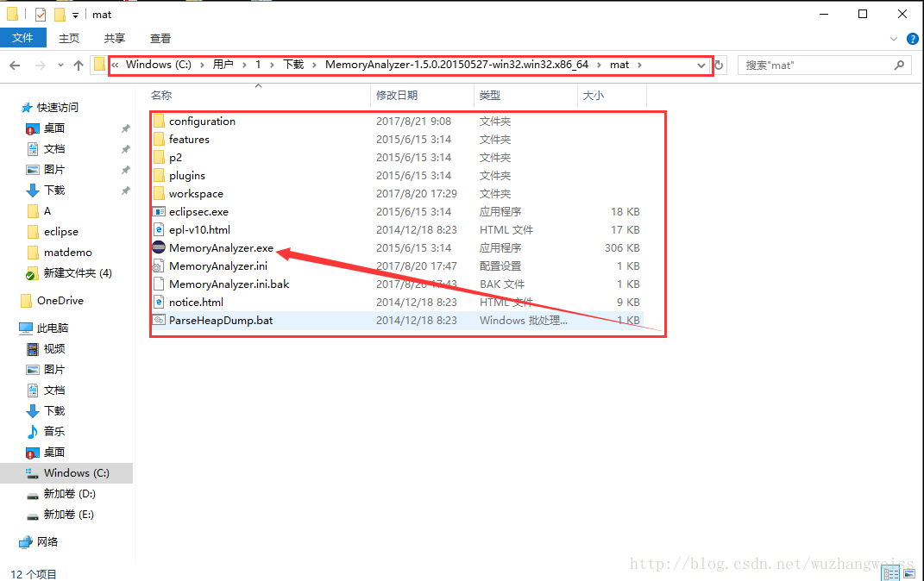This screenshot has height=581, width=924.
Task: Sort by the 名称 column header
Action: pos(161,96)
